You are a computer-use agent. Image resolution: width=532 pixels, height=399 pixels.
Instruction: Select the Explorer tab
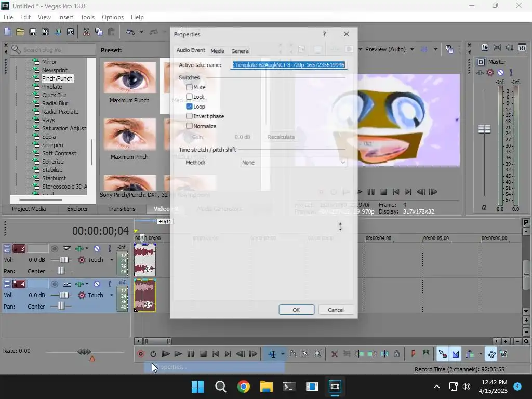click(77, 209)
